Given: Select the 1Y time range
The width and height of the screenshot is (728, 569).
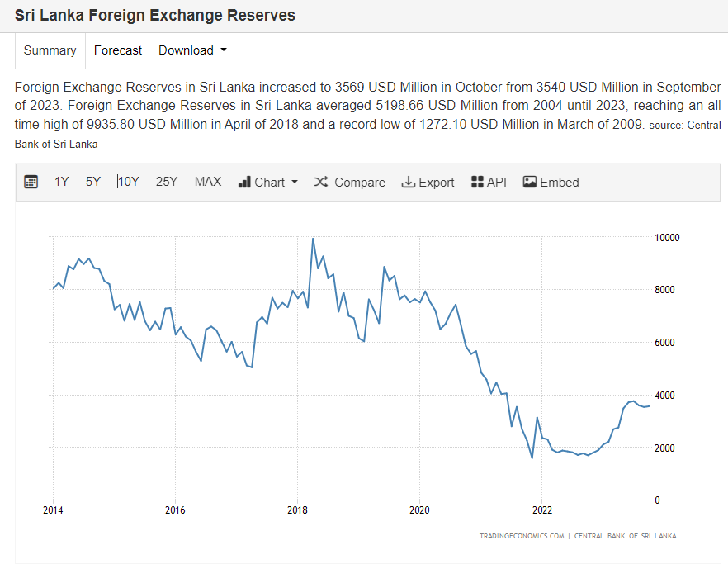Looking at the screenshot, I should click(61, 182).
